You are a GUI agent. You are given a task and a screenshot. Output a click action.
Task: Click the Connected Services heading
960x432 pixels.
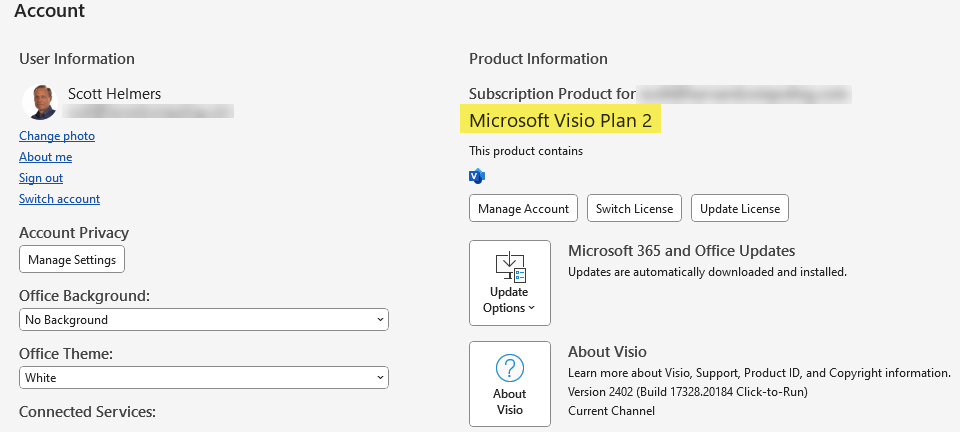[x=88, y=412]
